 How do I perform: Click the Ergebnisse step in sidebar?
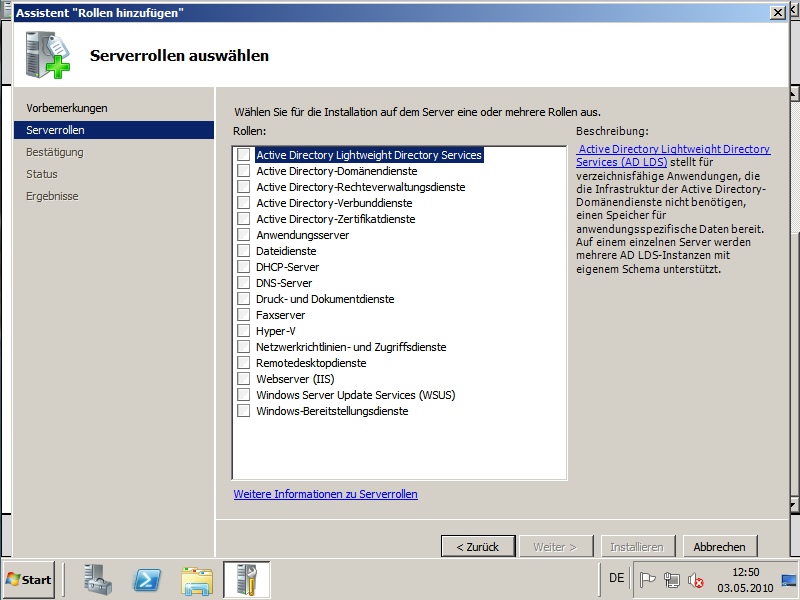[x=52, y=196]
